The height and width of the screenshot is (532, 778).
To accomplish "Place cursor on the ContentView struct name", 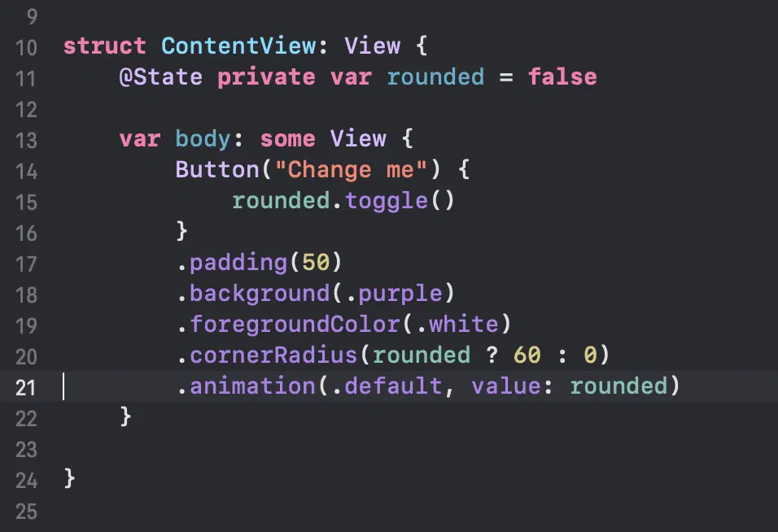I will (238, 46).
